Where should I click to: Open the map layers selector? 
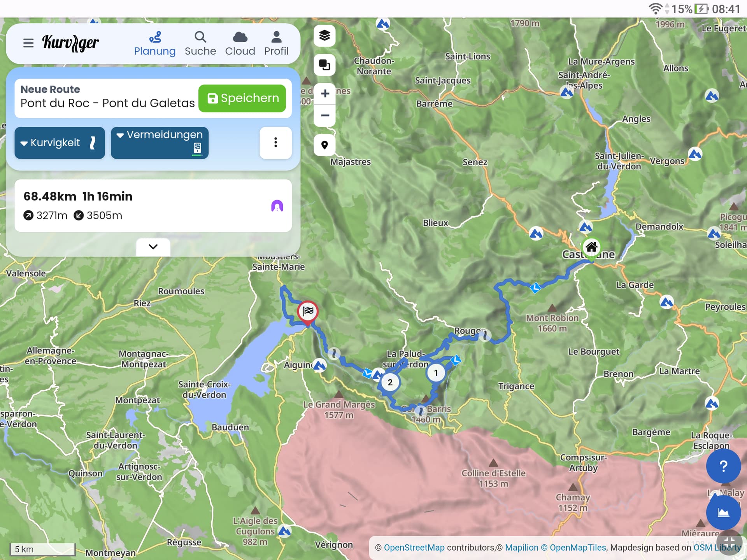[x=324, y=35]
